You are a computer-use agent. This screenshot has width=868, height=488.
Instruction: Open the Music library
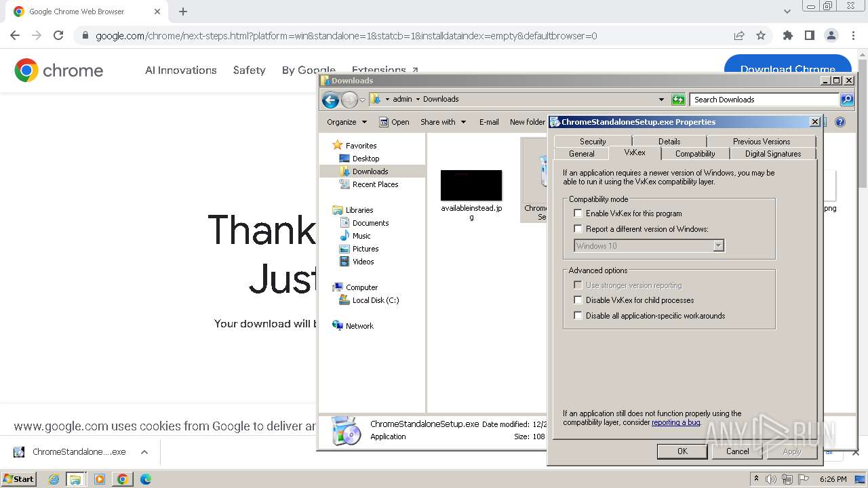[361, 236]
